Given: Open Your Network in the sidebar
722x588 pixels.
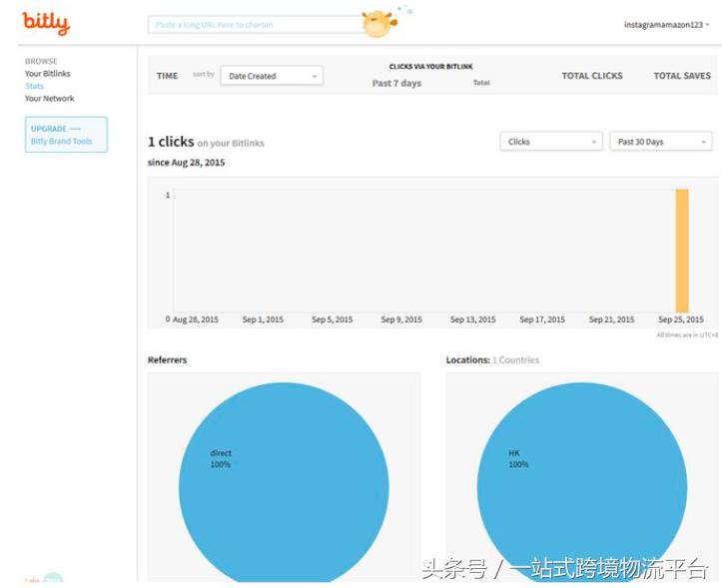Looking at the screenshot, I should pos(49,99).
